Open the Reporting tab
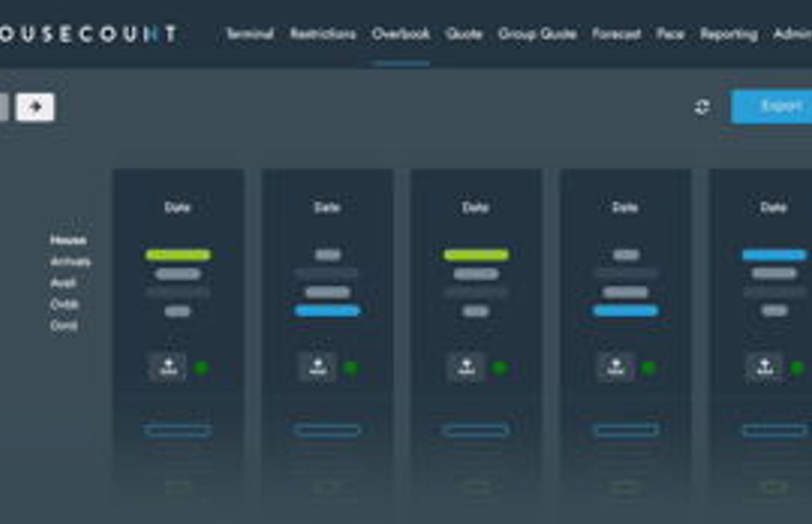This screenshot has height=524, width=812. click(x=729, y=34)
